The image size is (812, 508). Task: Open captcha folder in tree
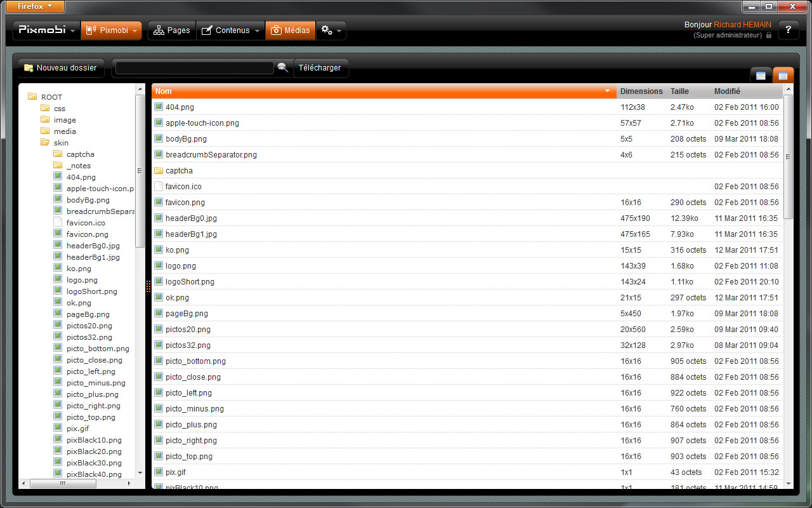click(80, 154)
